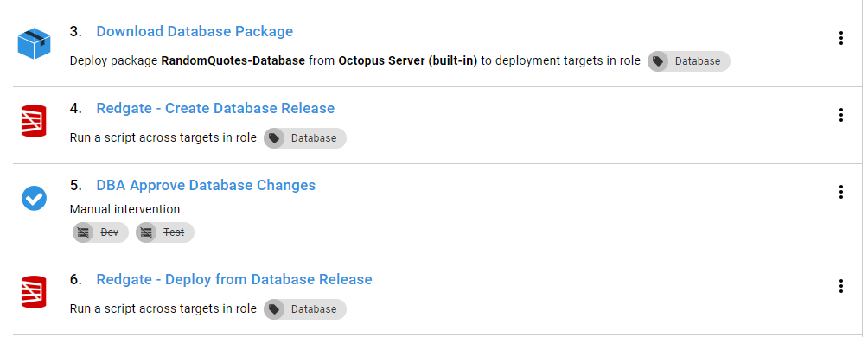This screenshot has width=868, height=337.
Task: Click the struck-through Test environment chip
Action: (x=164, y=232)
